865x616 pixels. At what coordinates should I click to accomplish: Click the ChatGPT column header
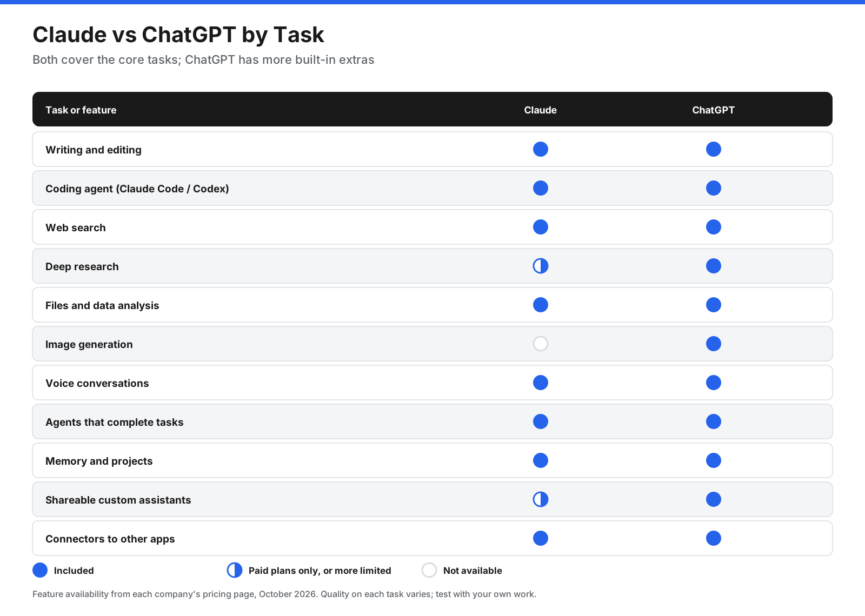(x=714, y=110)
